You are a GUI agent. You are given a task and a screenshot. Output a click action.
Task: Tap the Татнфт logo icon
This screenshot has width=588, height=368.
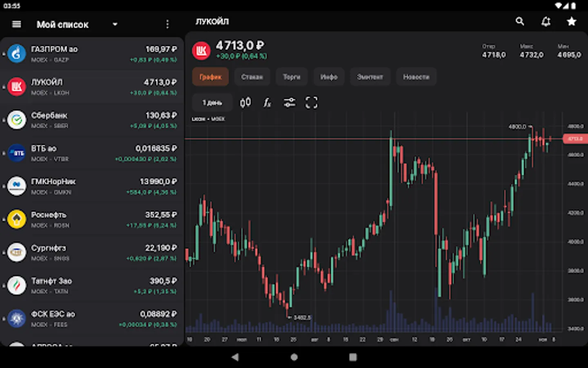pos(17,285)
